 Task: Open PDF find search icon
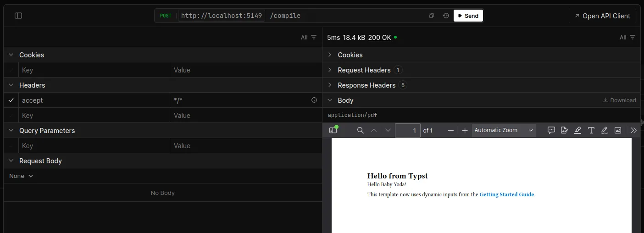click(360, 130)
